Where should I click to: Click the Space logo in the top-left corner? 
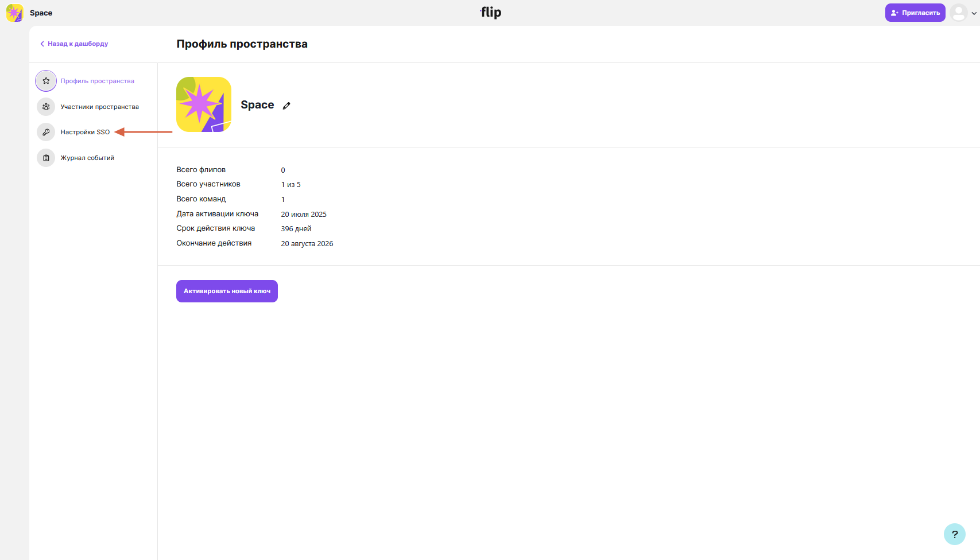coord(14,13)
